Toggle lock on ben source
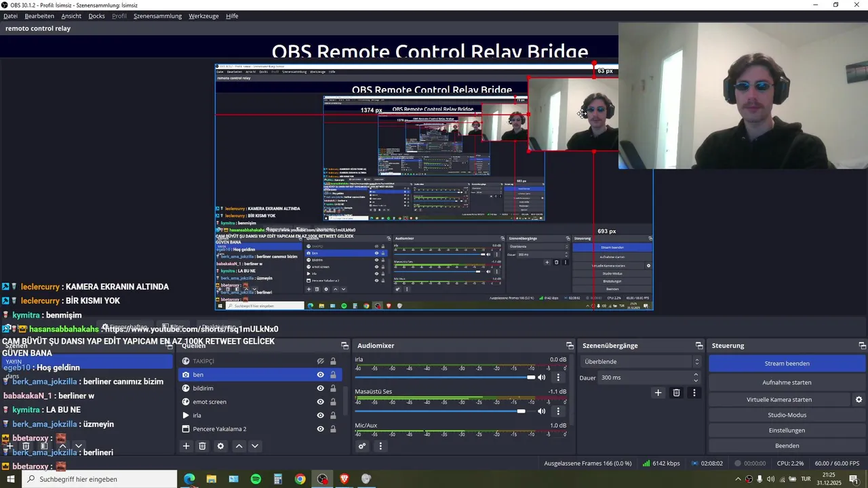The image size is (868, 488). click(333, 375)
